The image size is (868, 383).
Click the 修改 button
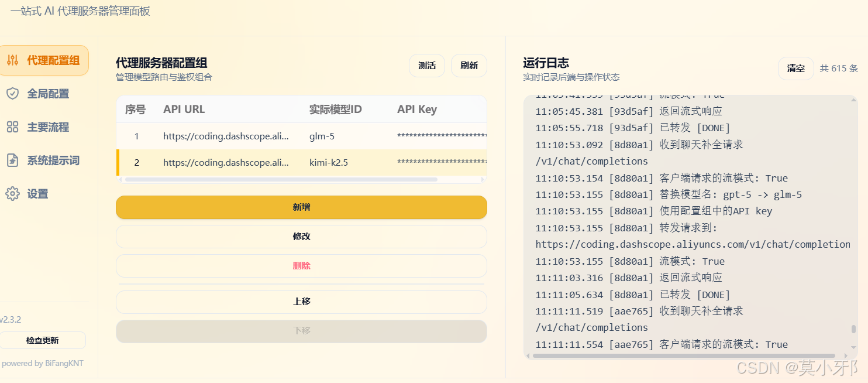tap(301, 237)
